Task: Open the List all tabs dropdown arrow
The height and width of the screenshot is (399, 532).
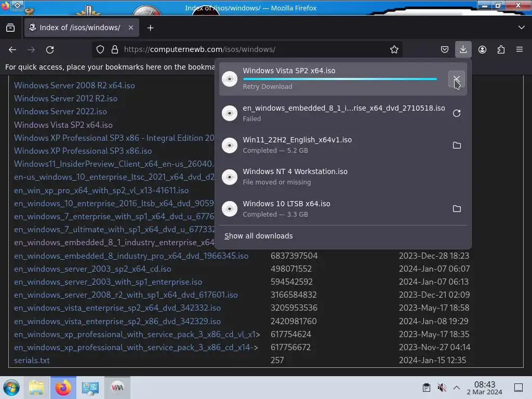Action: (522, 28)
